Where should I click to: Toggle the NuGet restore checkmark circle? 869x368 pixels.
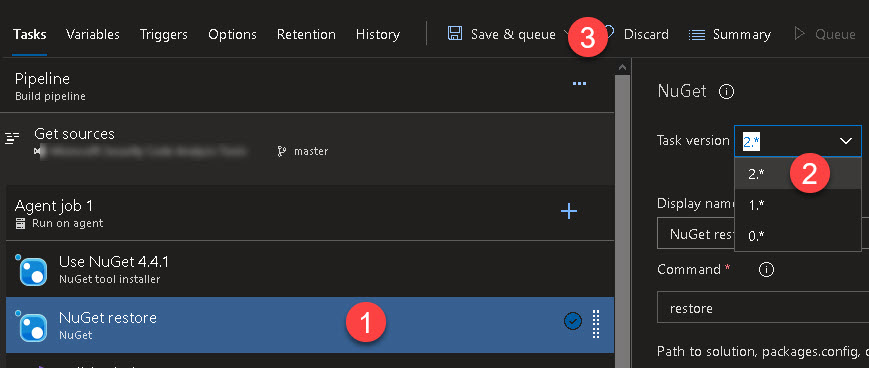[x=572, y=321]
